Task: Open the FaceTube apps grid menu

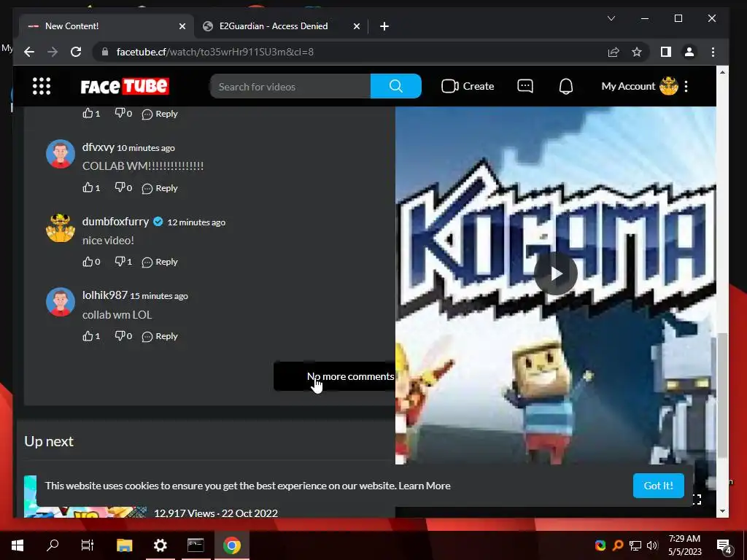Action: click(x=42, y=86)
